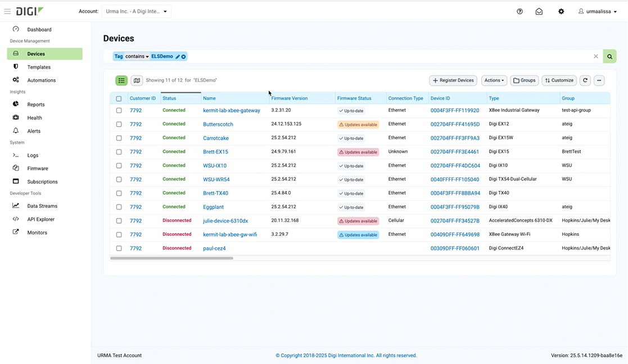Check the box for Butterscotch row
Image resolution: width=628 pixels, height=364 pixels.
119,124
